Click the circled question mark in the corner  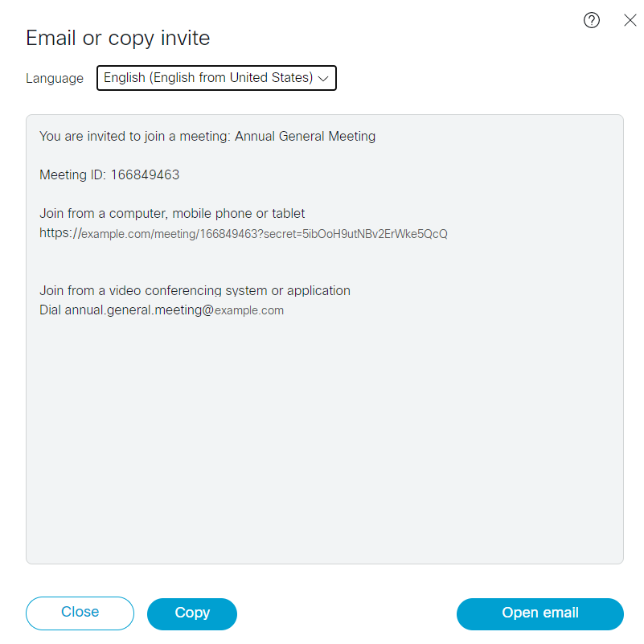pyautogui.click(x=592, y=20)
